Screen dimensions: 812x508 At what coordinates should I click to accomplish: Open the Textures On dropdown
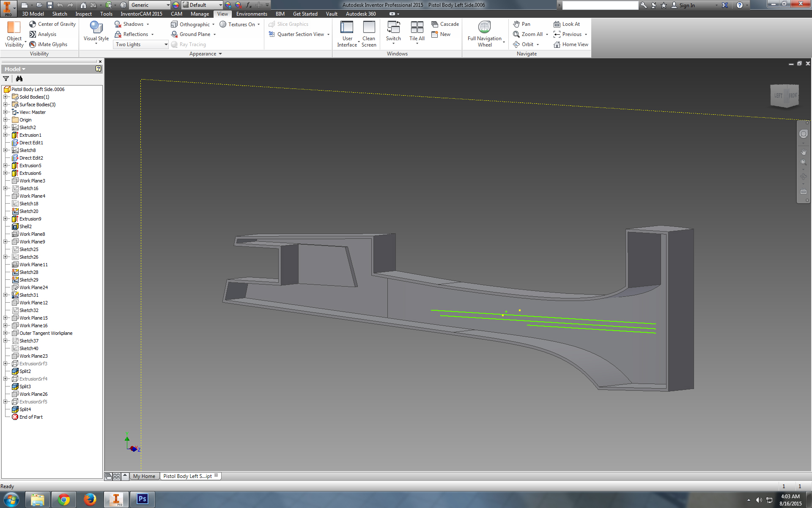pos(240,24)
